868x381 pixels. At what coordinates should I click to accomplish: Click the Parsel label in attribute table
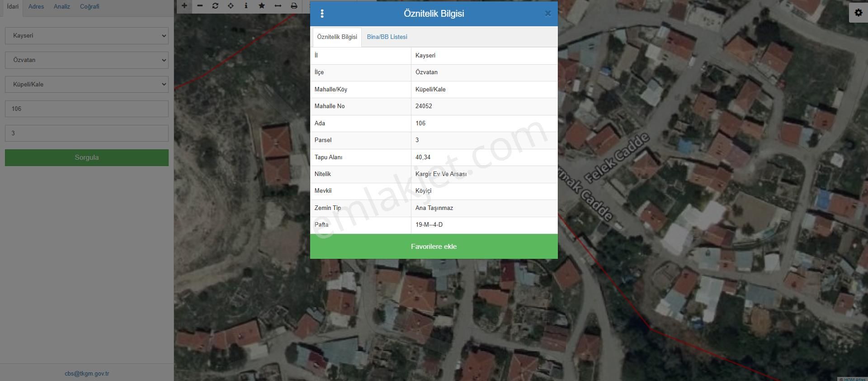(323, 140)
